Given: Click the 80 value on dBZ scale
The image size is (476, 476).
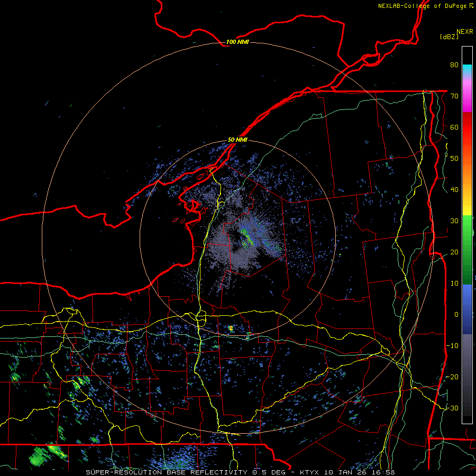Looking at the screenshot, I should click(454, 65).
